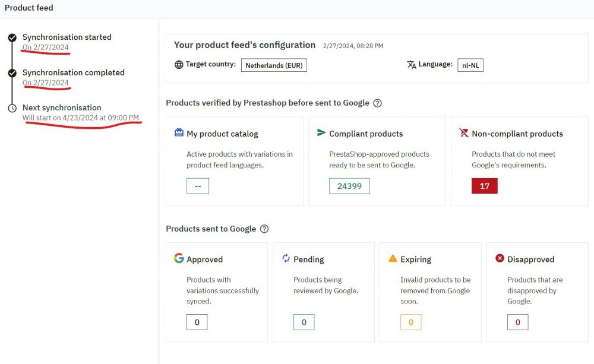Click the Next synchronisation clock icon
This screenshot has width=594, height=364.
pyautogui.click(x=13, y=107)
